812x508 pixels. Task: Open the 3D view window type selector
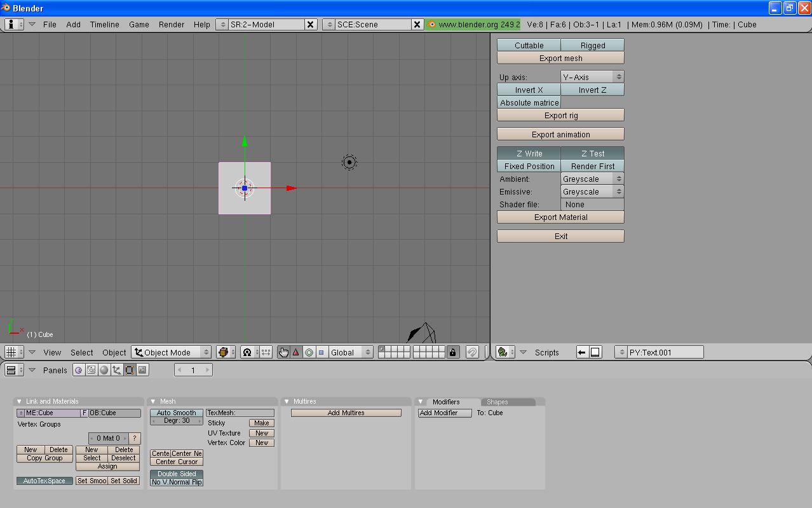[14, 352]
